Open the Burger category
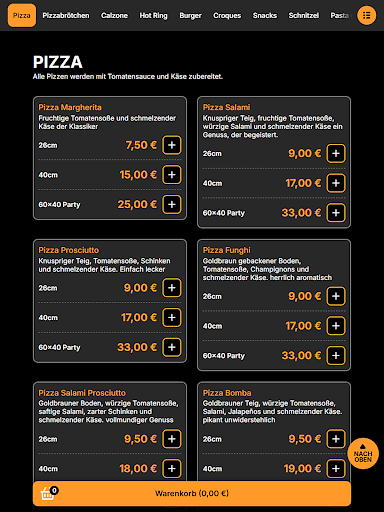The height and width of the screenshot is (512, 384). coord(190,15)
